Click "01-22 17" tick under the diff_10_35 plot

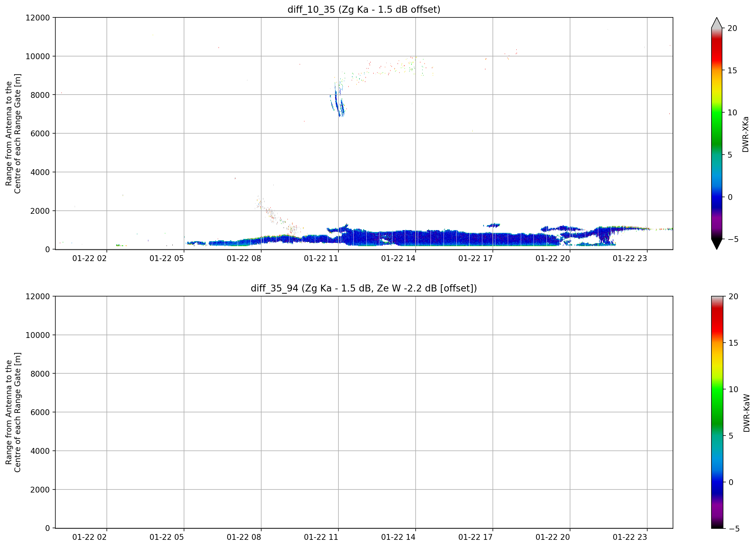click(475, 259)
